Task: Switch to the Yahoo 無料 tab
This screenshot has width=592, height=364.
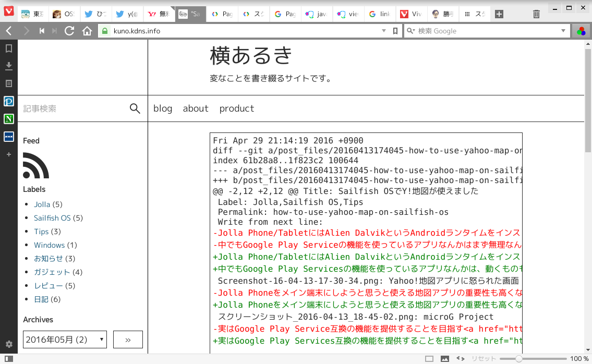Action: coord(159,14)
